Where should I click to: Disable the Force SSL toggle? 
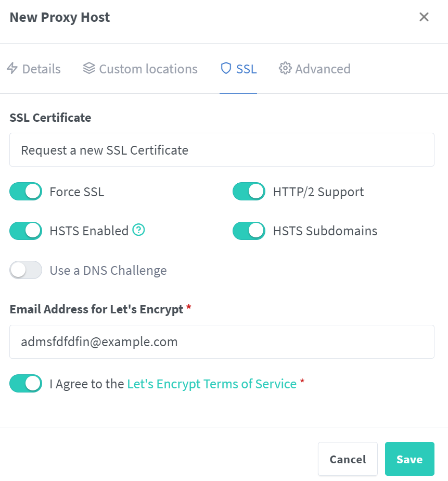26,192
